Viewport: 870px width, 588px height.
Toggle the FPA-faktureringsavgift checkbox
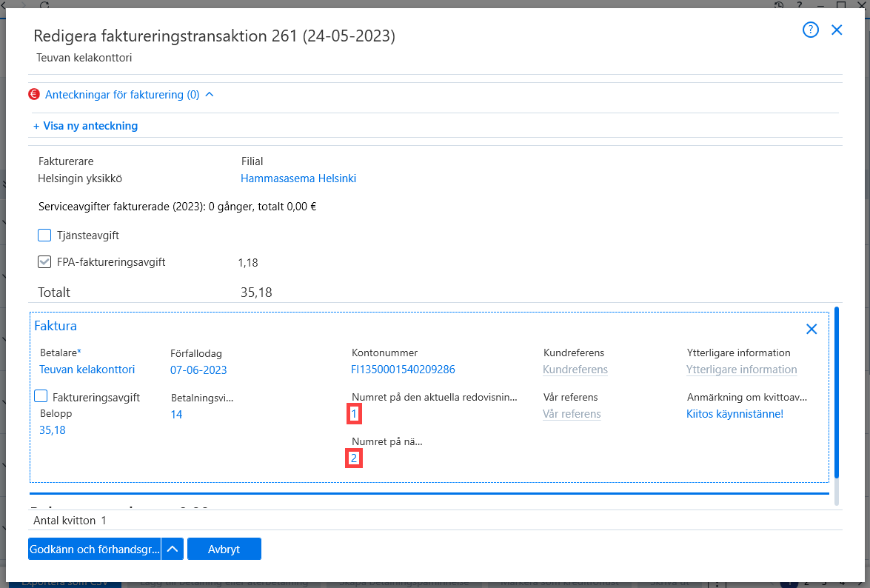click(x=44, y=262)
